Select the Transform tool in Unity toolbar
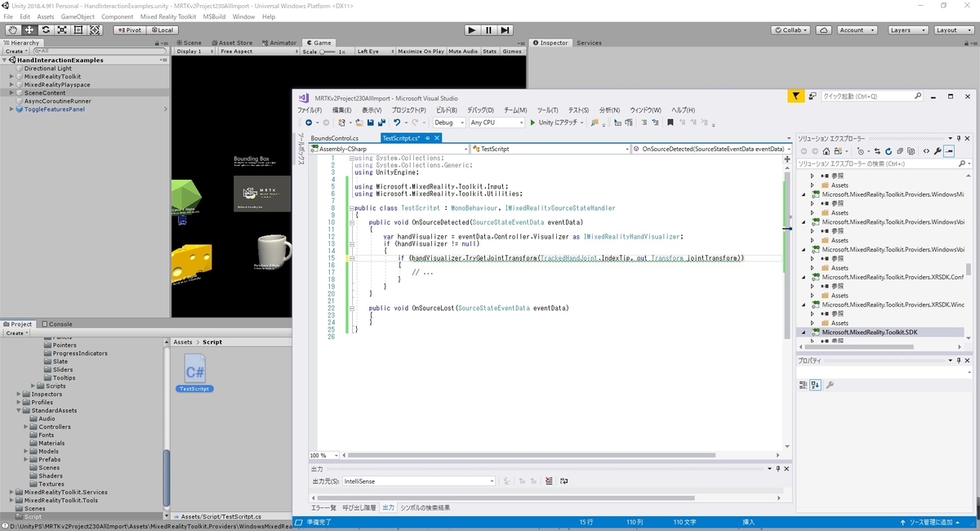This screenshot has height=531, width=980. (96, 30)
